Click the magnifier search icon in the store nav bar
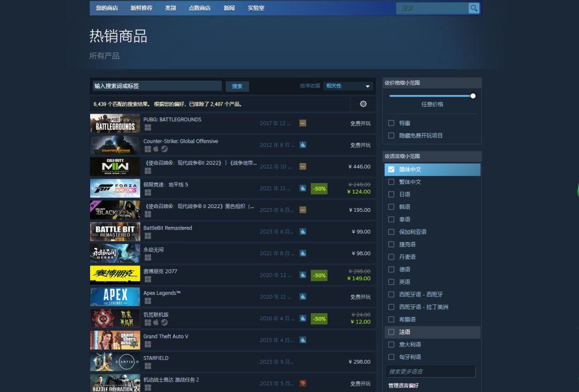This screenshot has height=392, width=579. click(x=474, y=8)
